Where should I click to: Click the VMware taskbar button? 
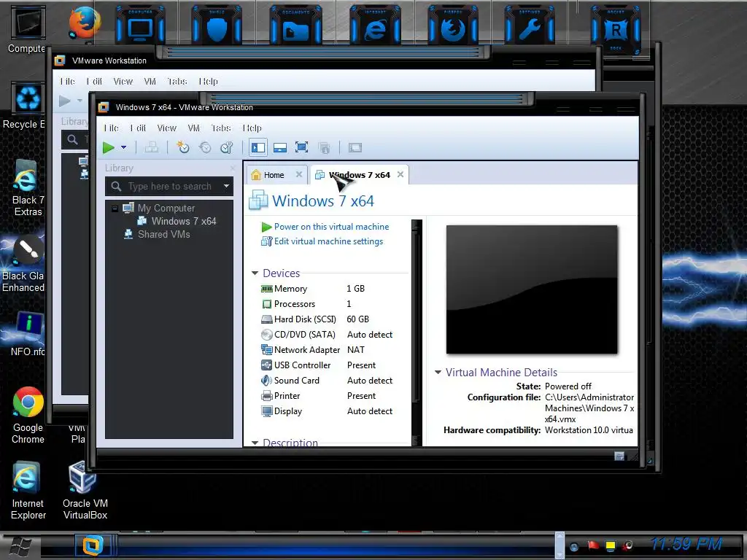coord(93,545)
